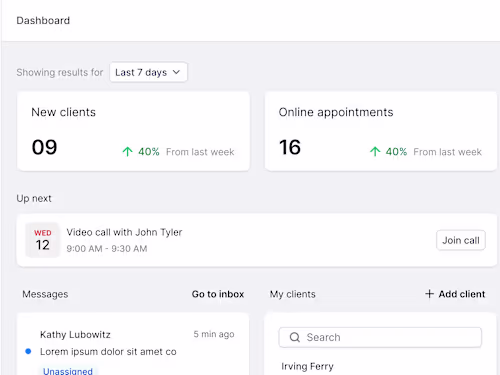Click the Dashboard page title
The height and width of the screenshot is (375, 500).
point(43,20)
